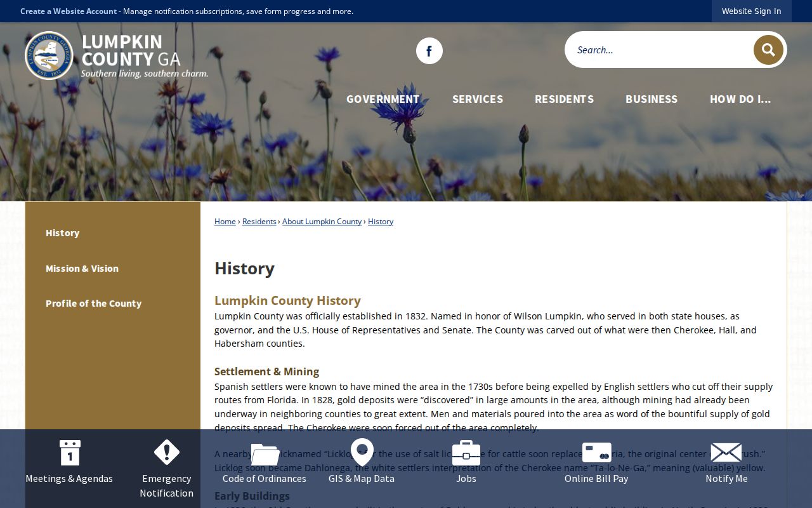Open Jobs briefcase icon
The width and height of the screenshot is (812, 508).
point(466,453)
